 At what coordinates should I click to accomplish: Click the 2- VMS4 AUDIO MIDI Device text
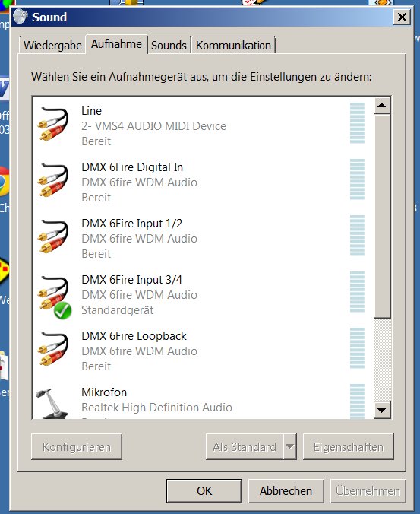point(154,126)
